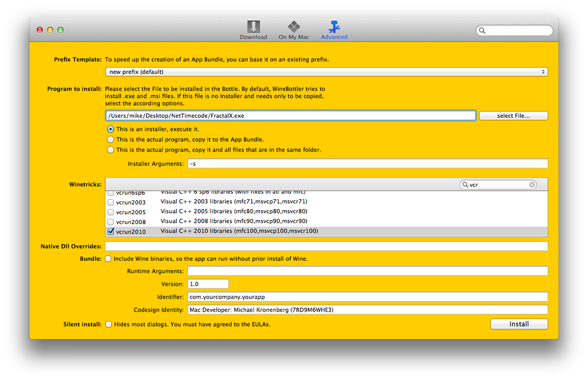Open the Download tab icon
The height and width of the screenshot is (380, 588).
(254, 30)
